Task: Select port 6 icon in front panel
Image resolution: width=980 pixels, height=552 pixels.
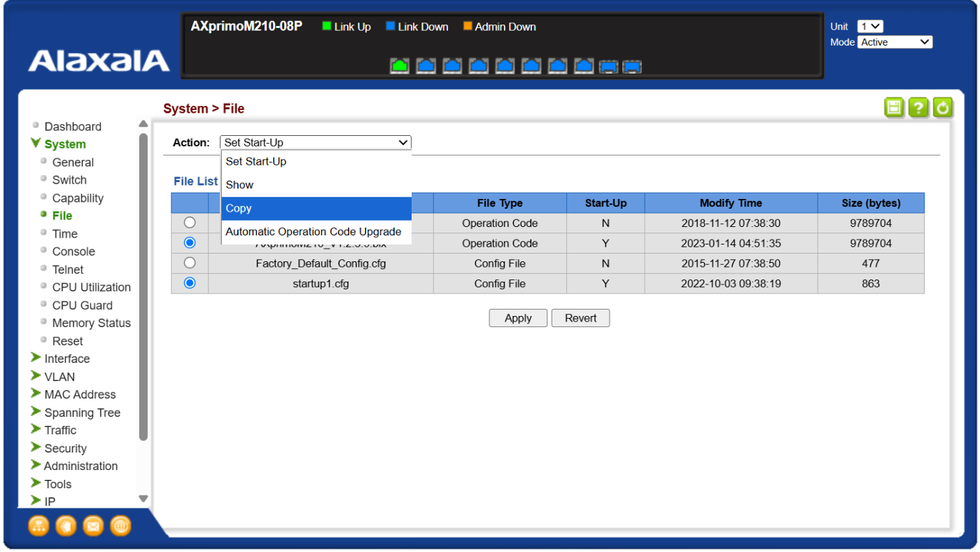Action: 531,66
